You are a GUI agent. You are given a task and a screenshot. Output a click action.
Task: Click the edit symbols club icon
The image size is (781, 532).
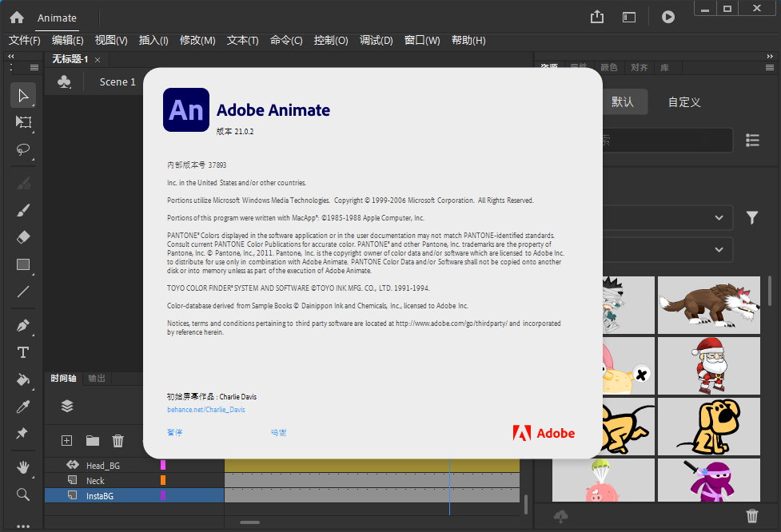(64, 81)
